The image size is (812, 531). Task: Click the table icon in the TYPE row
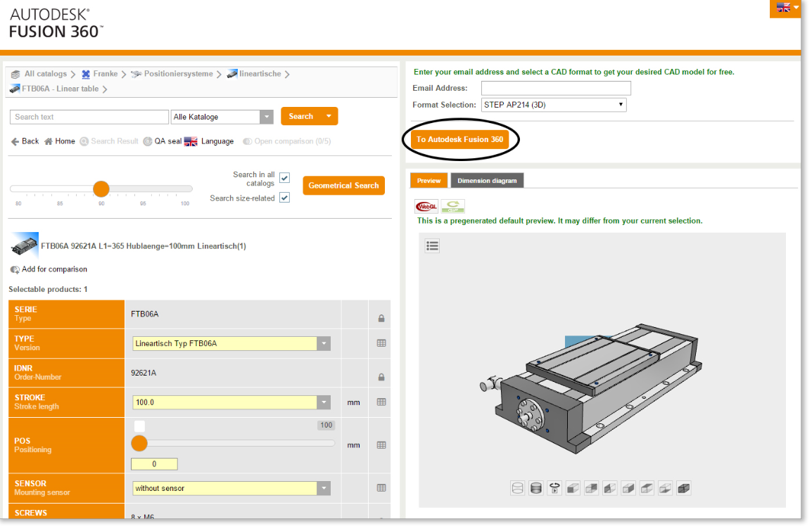[x=381, y=343]
